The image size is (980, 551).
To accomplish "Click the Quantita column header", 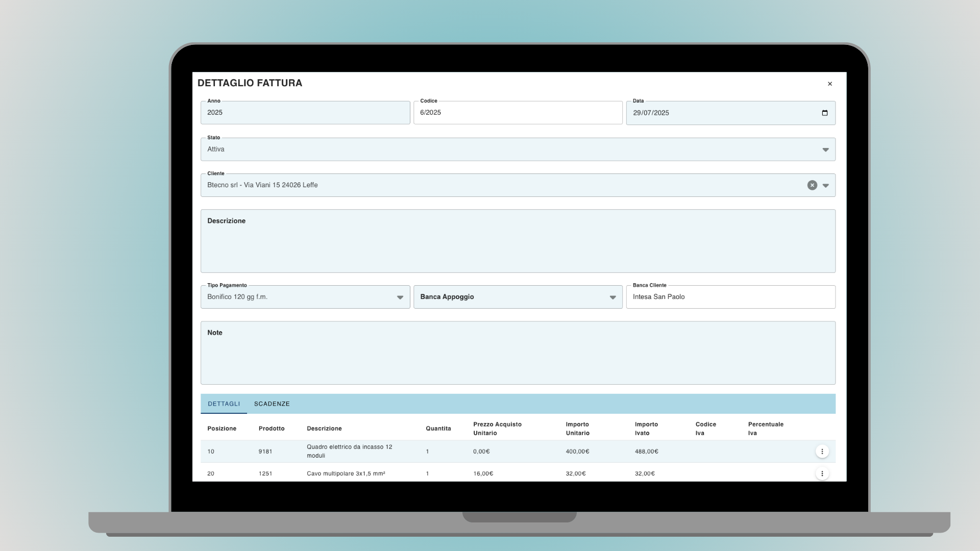I will tap(438, 429).
